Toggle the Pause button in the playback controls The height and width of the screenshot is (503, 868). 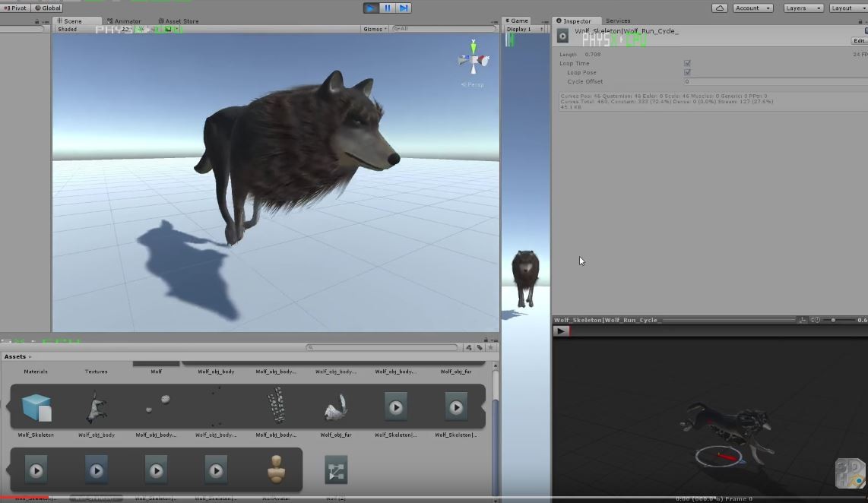388,7
